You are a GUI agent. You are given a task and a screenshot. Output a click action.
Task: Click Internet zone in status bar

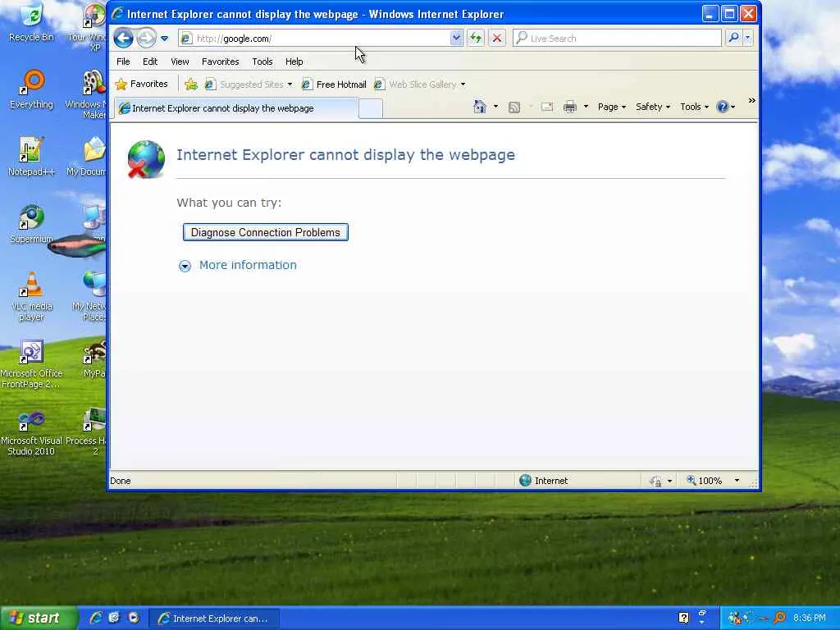(x=544, y=481)
